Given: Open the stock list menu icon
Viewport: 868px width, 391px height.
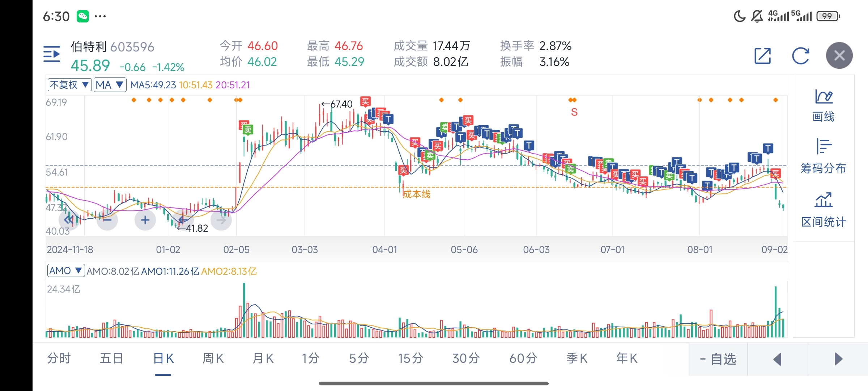Looking at the screenshot, I should pos(52,54).
